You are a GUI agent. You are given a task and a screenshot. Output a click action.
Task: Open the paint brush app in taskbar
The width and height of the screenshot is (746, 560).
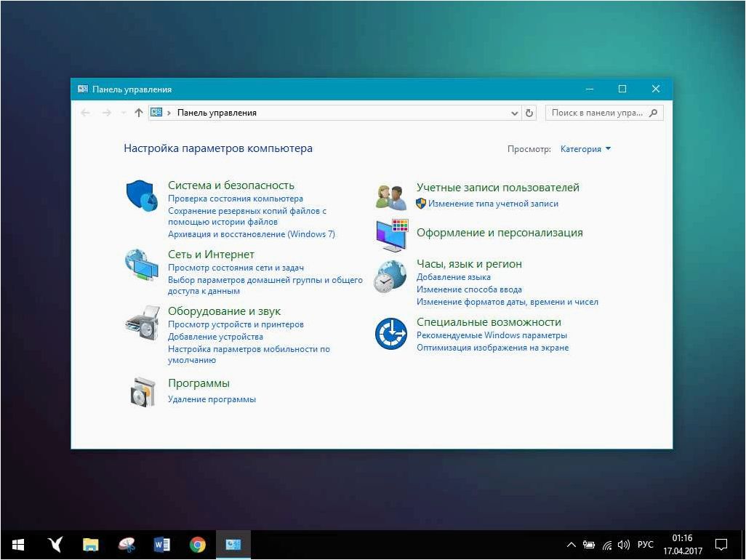(127, 544)
